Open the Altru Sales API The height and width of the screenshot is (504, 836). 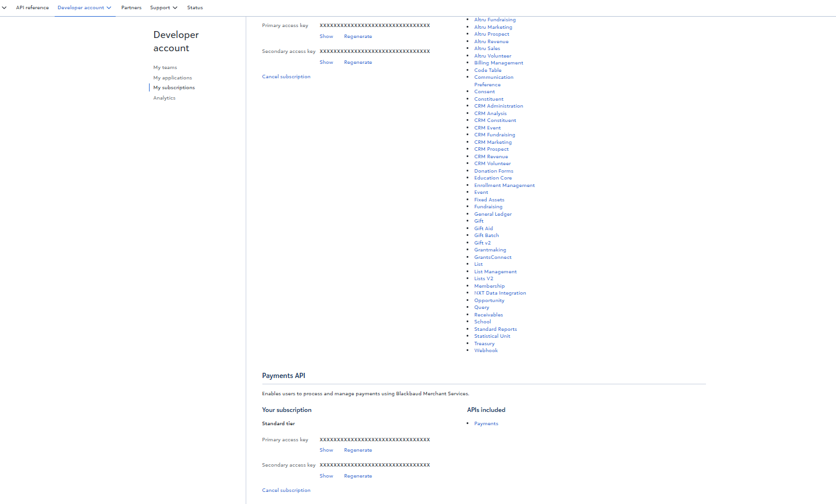pyautogui.click(x=487, y=48)
